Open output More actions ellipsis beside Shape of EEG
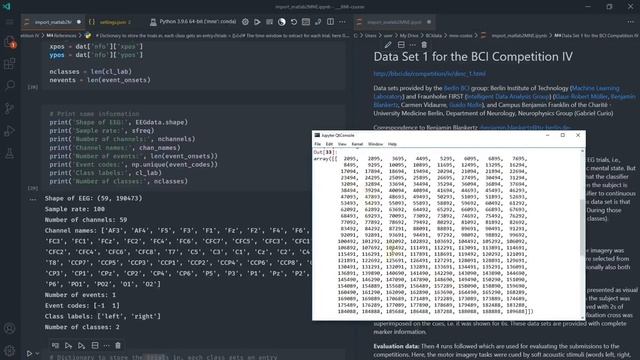640x360 pixels. pos(33,199)
